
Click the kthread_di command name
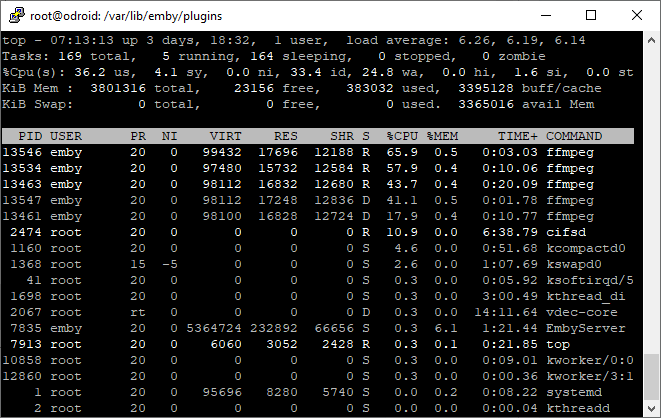(586, 296)
